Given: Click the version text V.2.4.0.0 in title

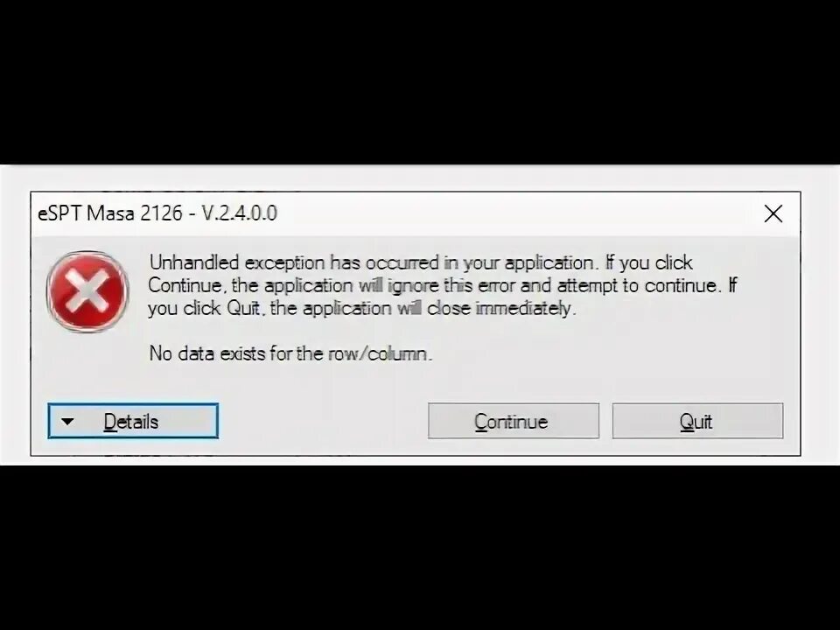Looking at the screenshot, I should coord(240,213).
